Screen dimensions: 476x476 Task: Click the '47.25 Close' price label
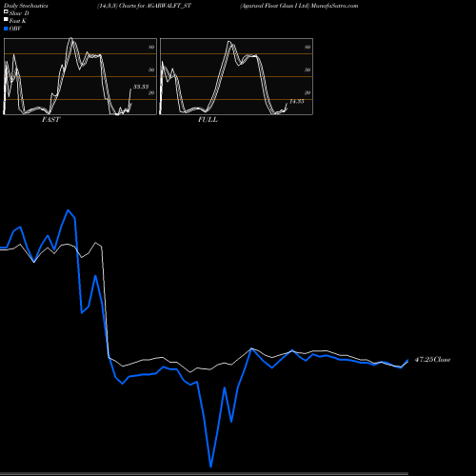[x=432, y=360]
